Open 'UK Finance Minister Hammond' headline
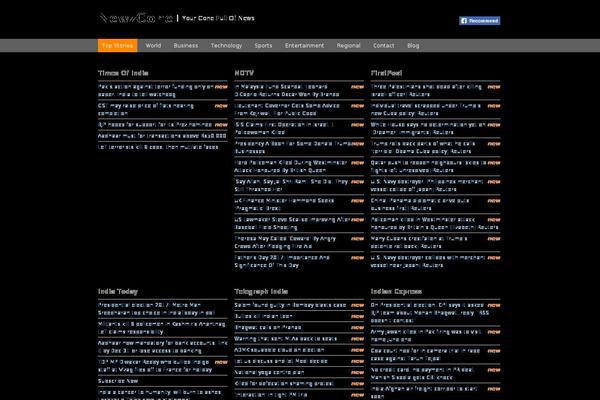600x400 pixels. (284, 204)
